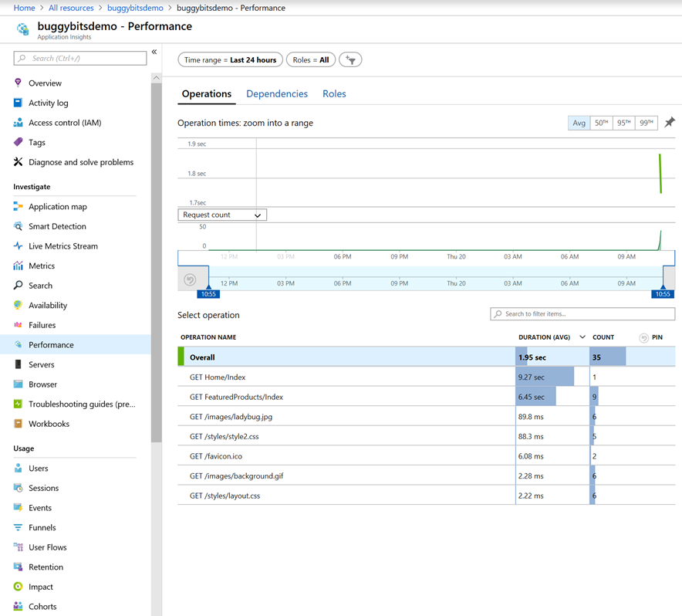Add a new filter with funnel button
Viewport: 682px width, 616px height.
coord(350,59)
